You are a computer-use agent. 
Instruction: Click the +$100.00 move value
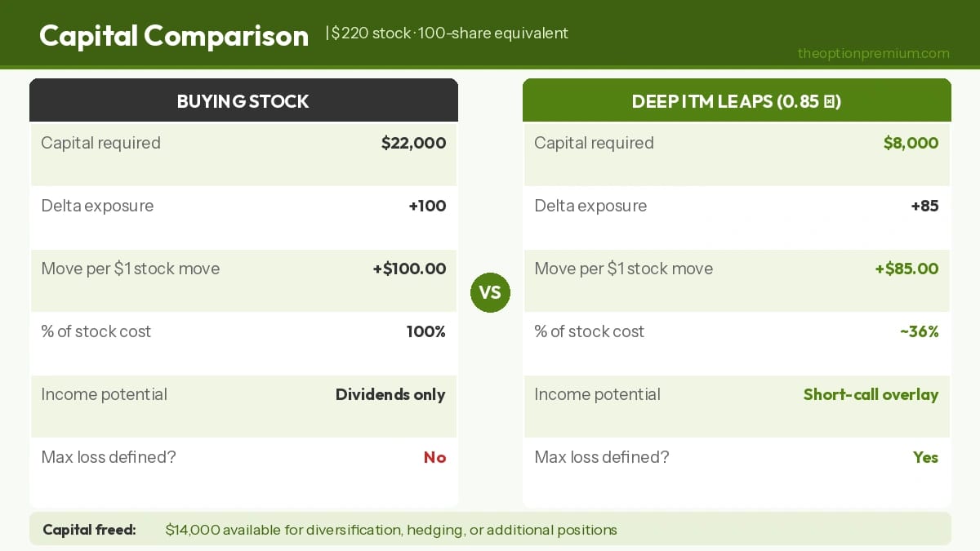point(409,269)
